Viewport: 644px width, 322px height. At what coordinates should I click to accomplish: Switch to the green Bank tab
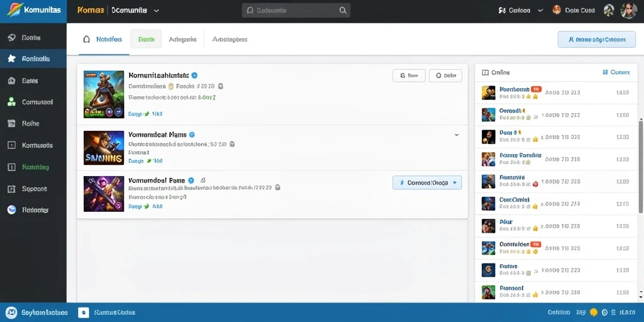tap(146, 40)
